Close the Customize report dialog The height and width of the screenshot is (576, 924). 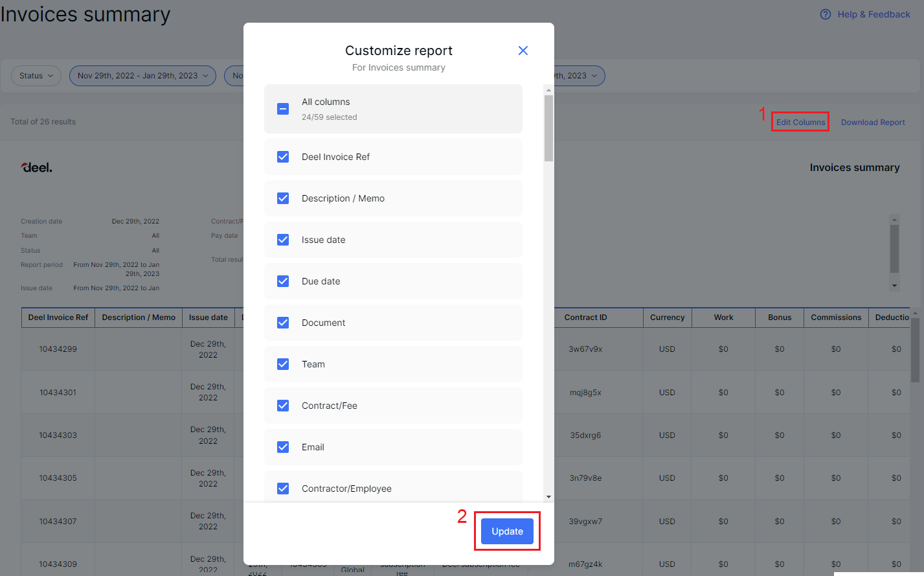[523, 50]
